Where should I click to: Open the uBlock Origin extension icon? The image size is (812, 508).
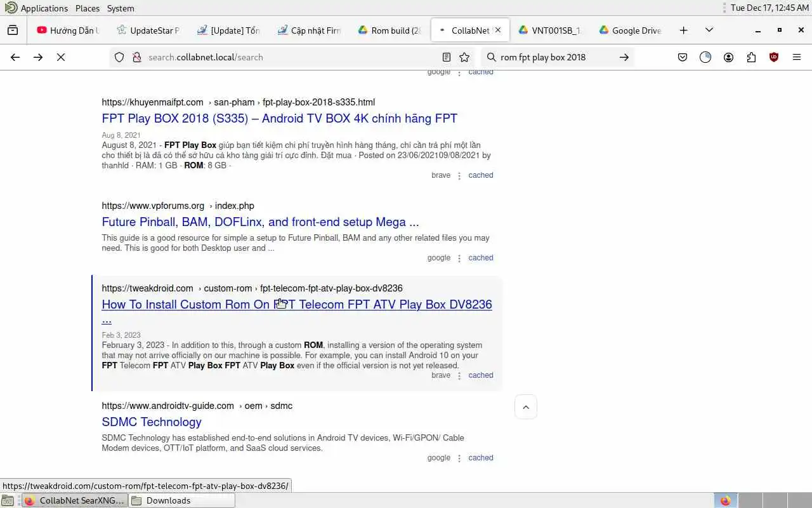click(774, 57)
